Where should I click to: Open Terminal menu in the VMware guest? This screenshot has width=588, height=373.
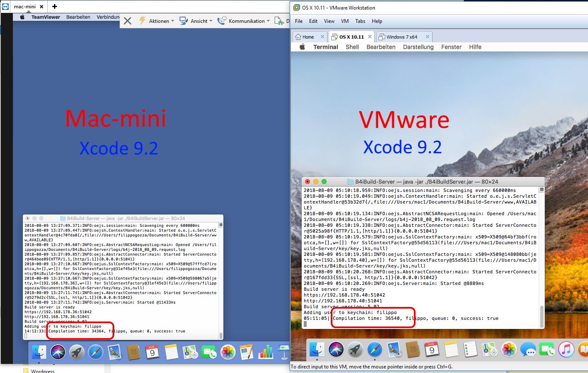pos(325,47)
